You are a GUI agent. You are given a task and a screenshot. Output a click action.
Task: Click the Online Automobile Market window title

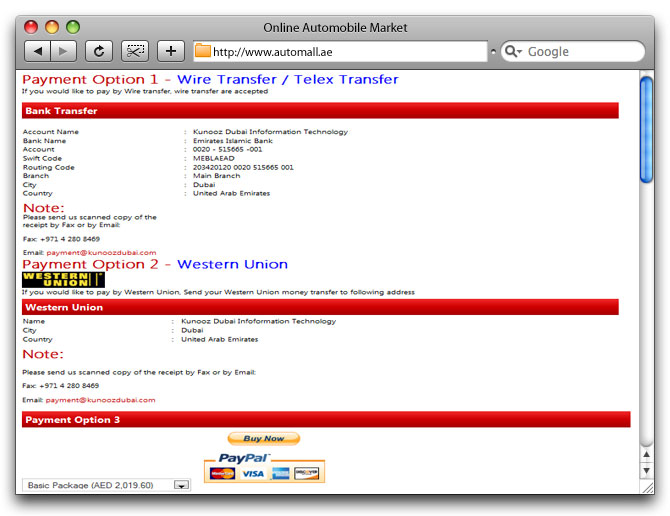pyautogui.click(x=335, y=28)
